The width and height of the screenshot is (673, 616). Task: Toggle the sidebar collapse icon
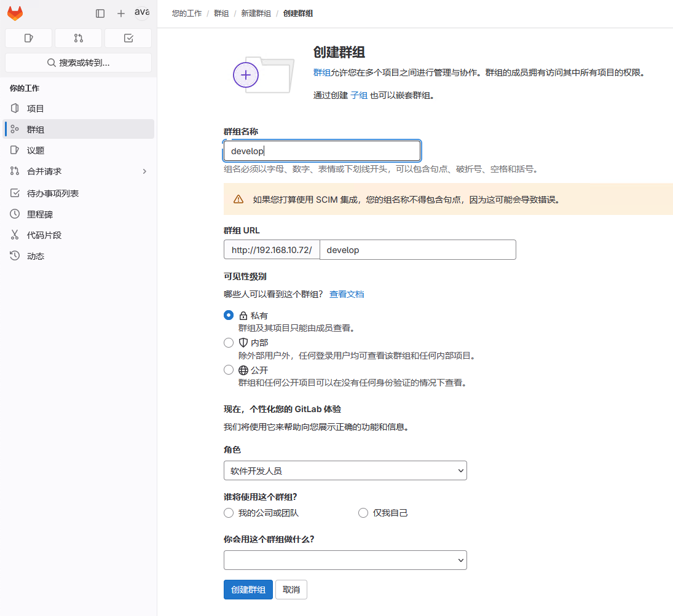pos(100,14)
